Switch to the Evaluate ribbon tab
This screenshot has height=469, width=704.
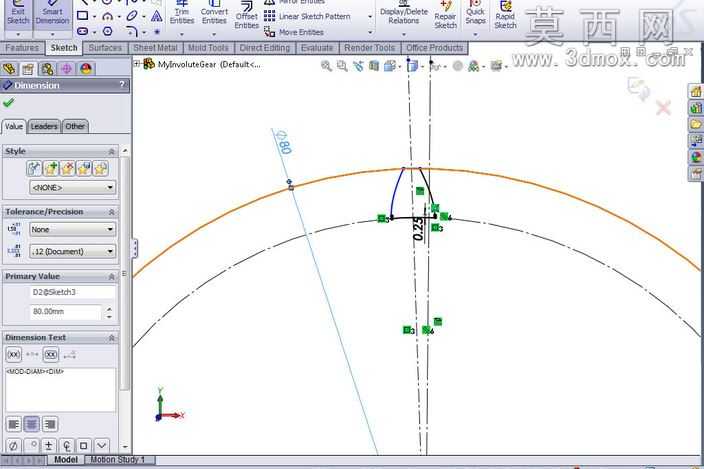317,48
